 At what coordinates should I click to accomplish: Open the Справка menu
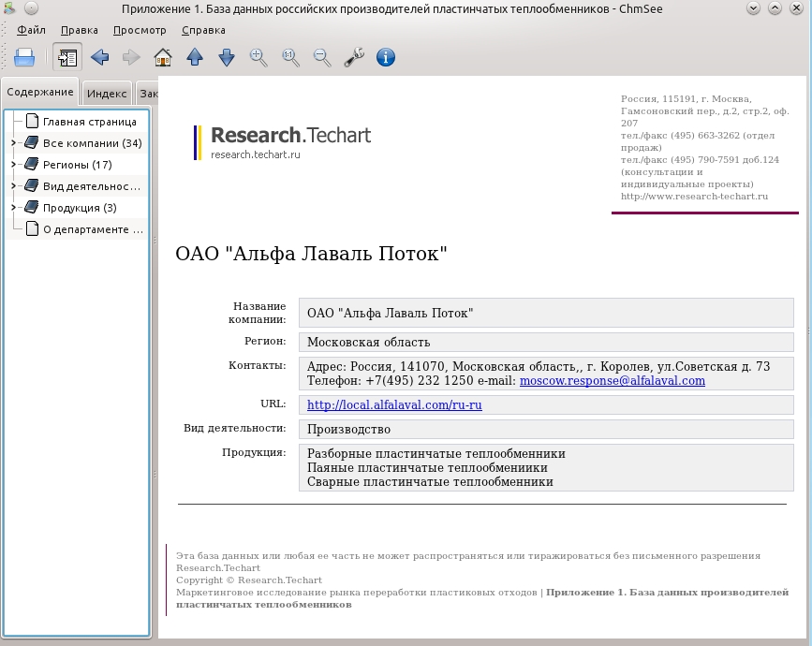[203, 30]
